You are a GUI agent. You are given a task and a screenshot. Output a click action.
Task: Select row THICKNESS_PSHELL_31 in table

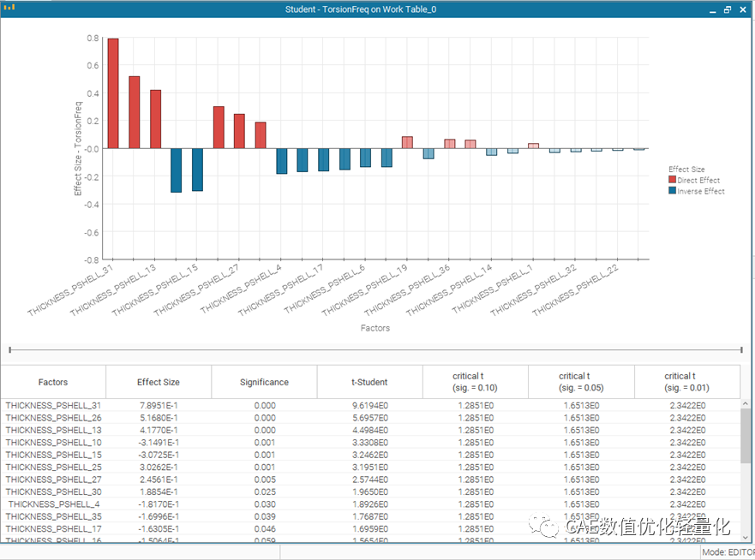[370, 406]
